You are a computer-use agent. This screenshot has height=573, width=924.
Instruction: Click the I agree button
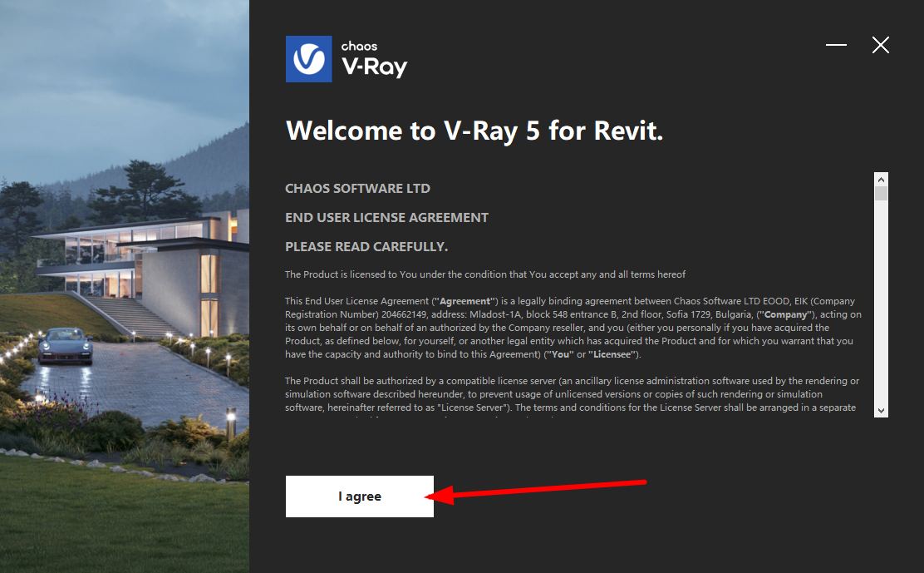click(360, 496)
